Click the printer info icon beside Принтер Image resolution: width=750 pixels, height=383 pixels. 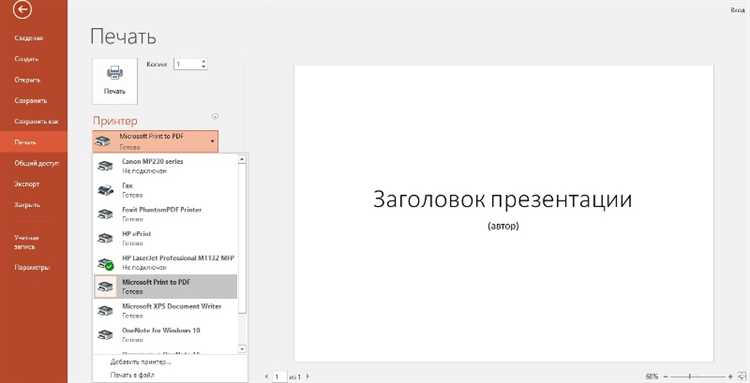click(x=215, y=116)
